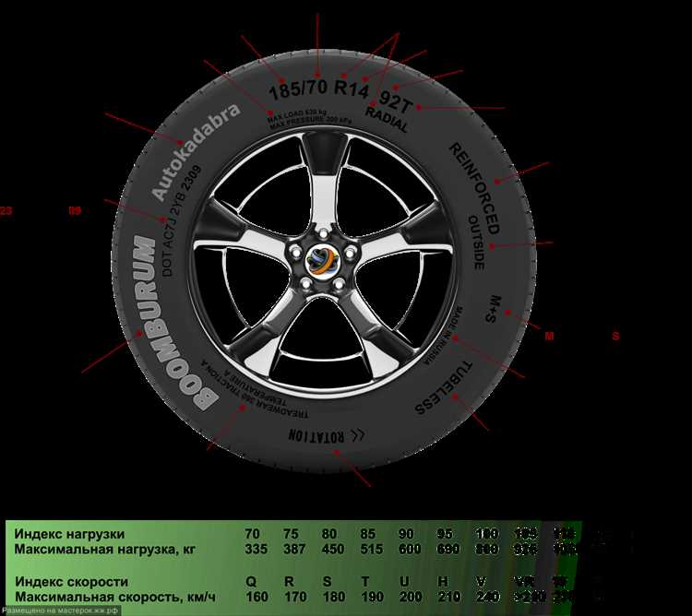Click the R14 rim diameter marking
Image resolution: width=692 pixels, height=616 pixels.
[352, 89]
